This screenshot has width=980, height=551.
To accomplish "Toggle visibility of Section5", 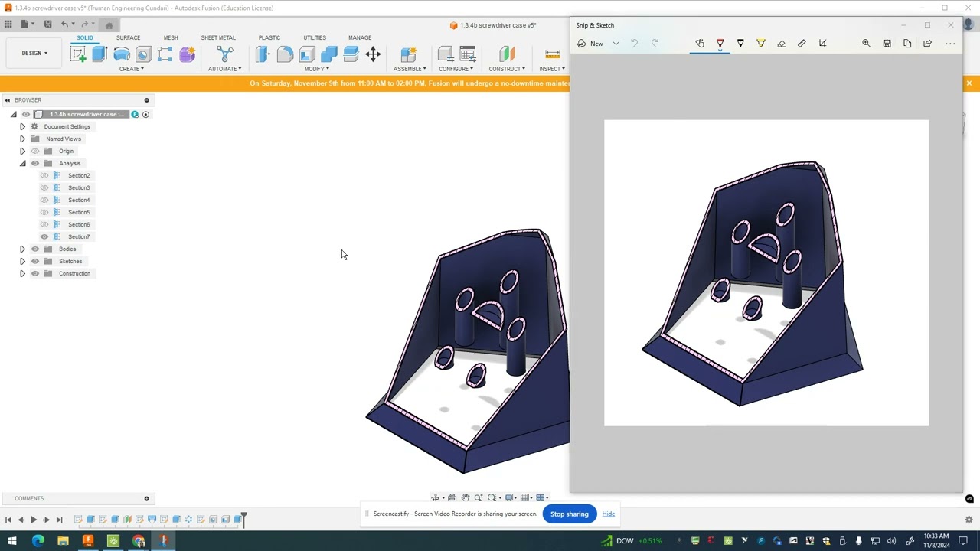I will tap(44, 212).
